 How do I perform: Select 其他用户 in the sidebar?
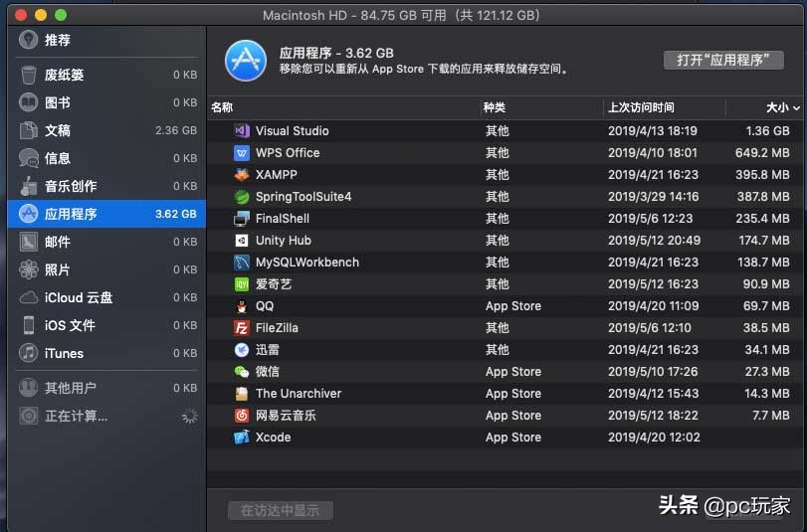[x=107, y=388]
